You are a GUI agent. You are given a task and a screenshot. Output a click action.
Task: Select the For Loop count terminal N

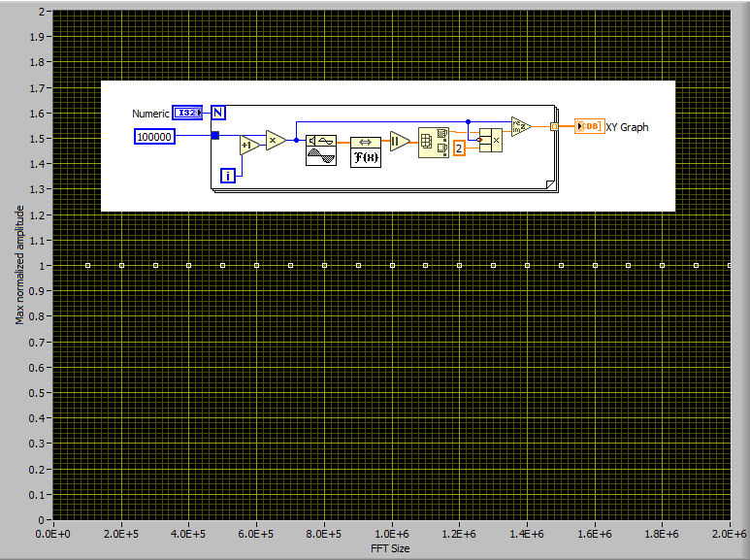click(x=218, y=113)
